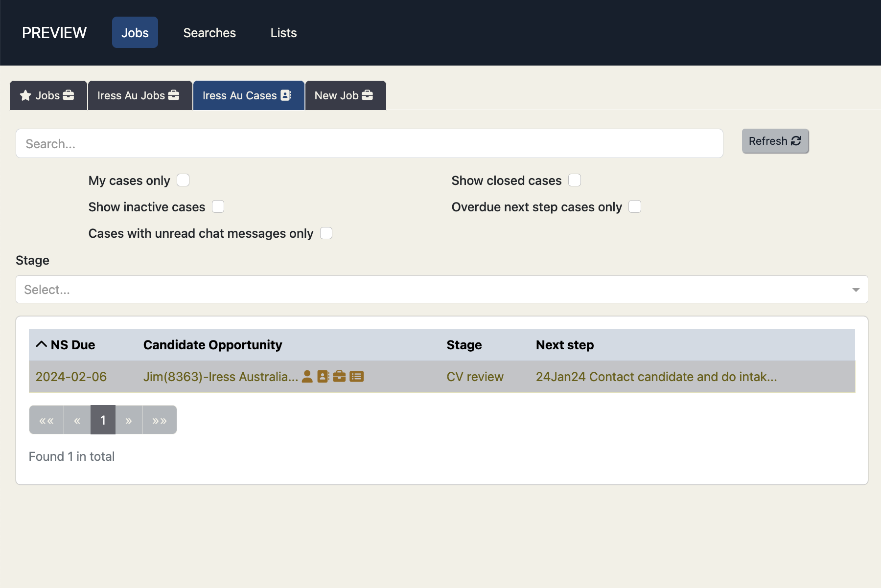The image size is (881, 588).
Task: Click the Refresh icon button
Action: coord(796,141)
